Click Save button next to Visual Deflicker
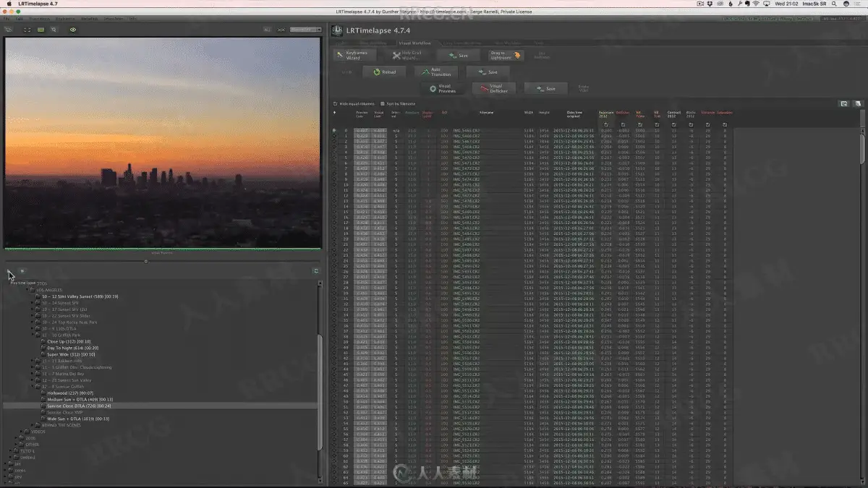This screenshot has height=488, width=868. [545, 88]
